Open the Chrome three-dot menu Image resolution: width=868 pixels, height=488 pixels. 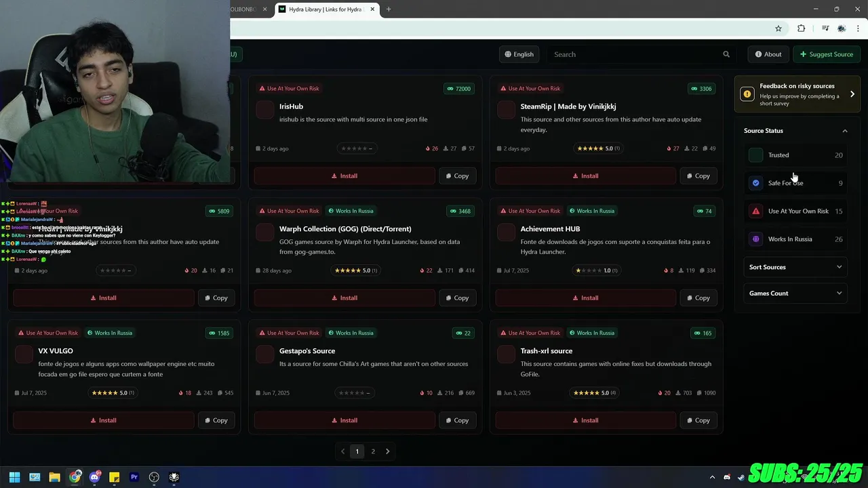pyautogui.click(x=857, y=28)
